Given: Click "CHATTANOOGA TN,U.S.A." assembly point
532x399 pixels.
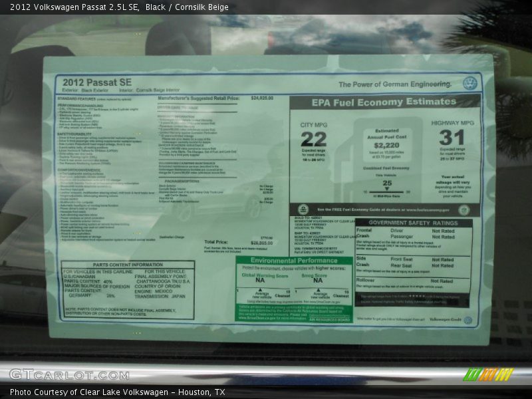Looking at the screenshot, I should click(x=163, y=281).
